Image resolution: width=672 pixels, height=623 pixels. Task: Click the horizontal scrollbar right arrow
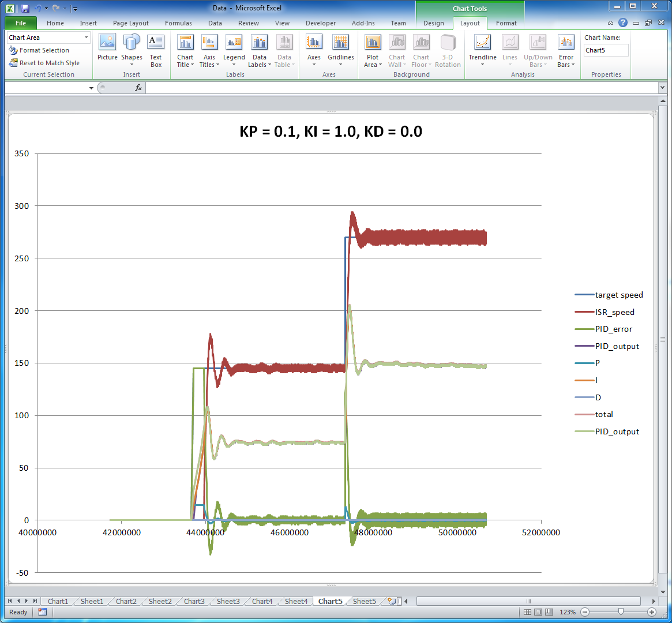[x=654, y=601]
